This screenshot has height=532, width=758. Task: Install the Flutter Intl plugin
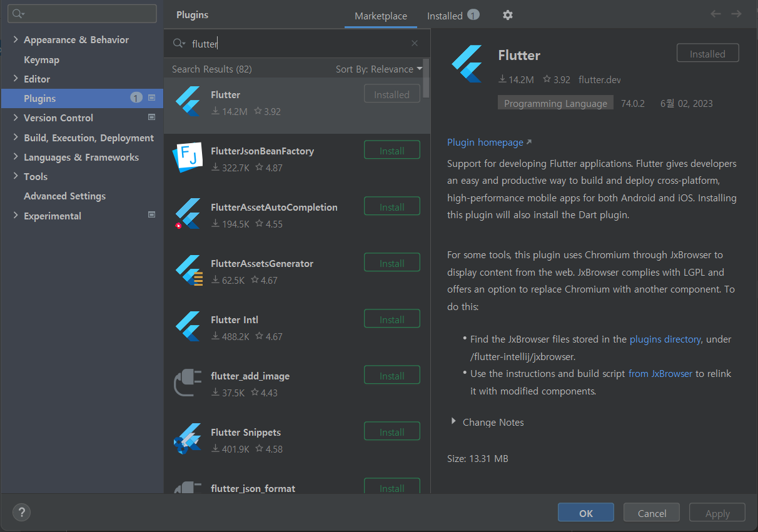pyautogui.click(x=392, y=319)
